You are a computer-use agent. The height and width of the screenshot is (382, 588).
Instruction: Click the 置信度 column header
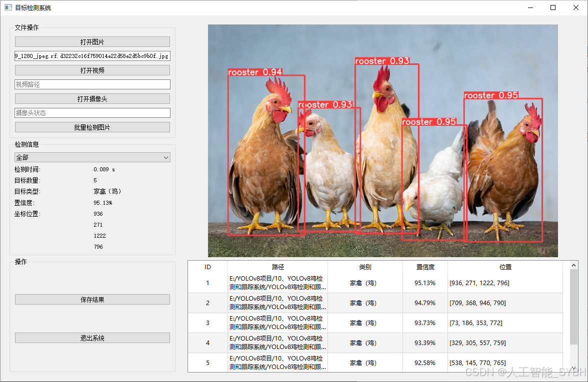425,267
